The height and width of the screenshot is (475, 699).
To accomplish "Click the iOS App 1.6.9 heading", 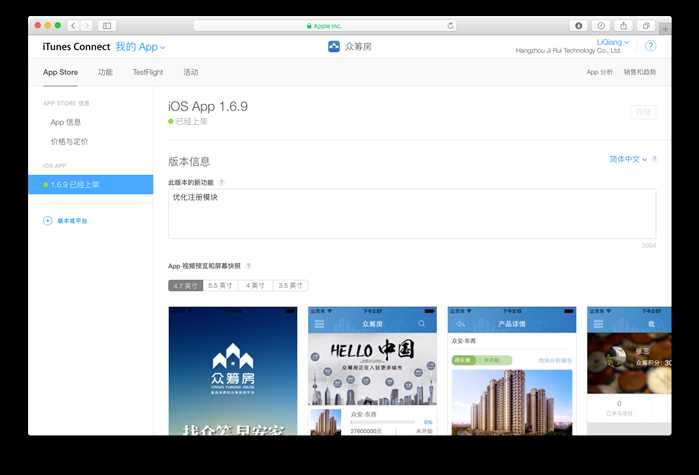I will coord(208,106).
